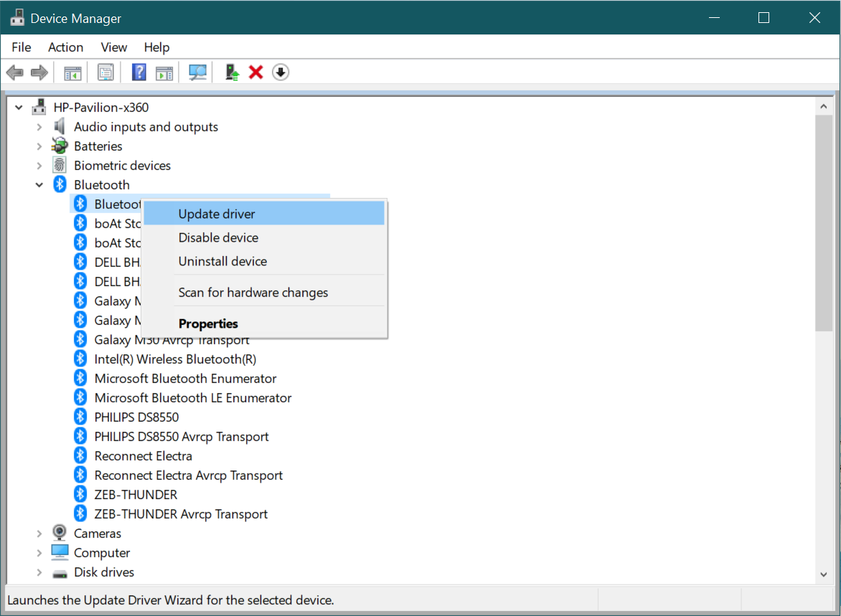
Task: Click the Help toolbar icon
Action: tap(138, 72)
